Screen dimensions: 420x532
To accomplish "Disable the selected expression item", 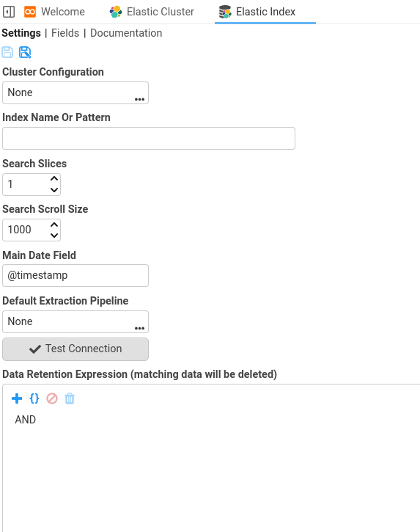I will click(x=52, y=398).
